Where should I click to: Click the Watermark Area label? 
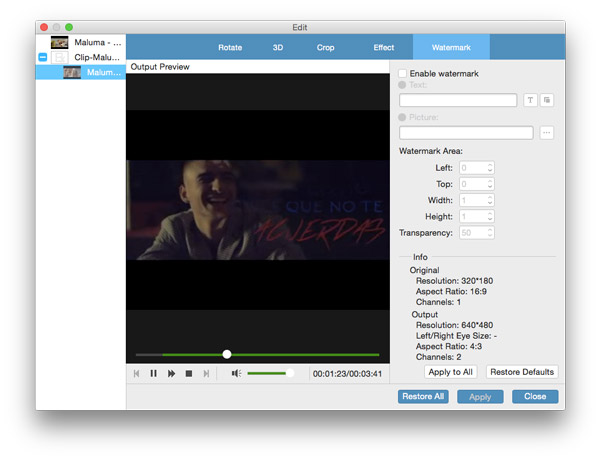click(x=431, y=151)
